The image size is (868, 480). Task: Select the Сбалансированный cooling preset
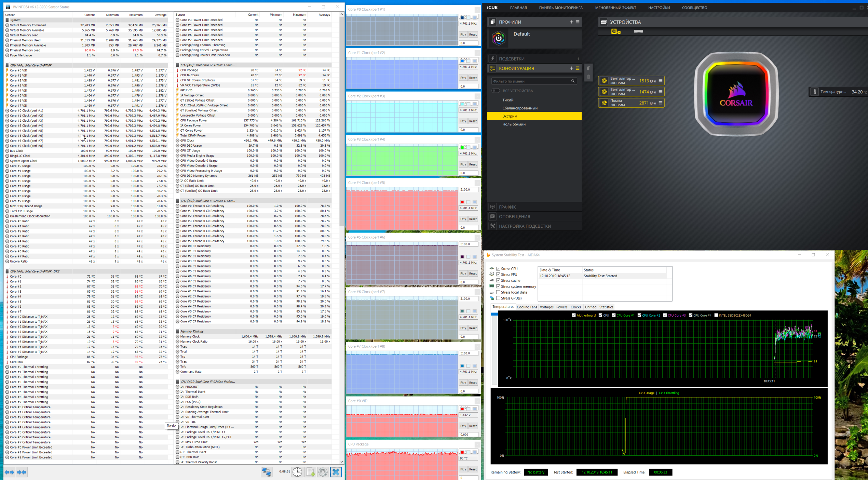coord(520,108)
